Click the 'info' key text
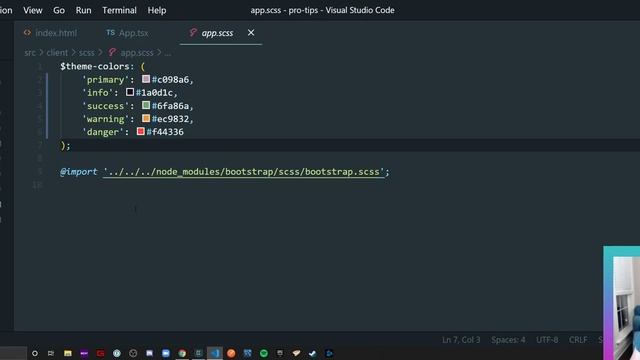This screenshot has height=360, width=640. coord(98,93)
